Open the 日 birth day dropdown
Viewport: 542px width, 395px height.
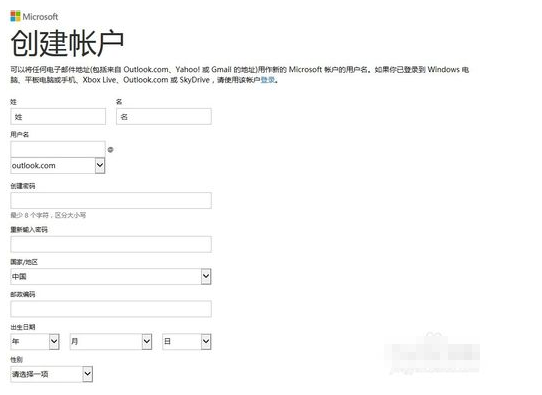[x=187, y=341]
